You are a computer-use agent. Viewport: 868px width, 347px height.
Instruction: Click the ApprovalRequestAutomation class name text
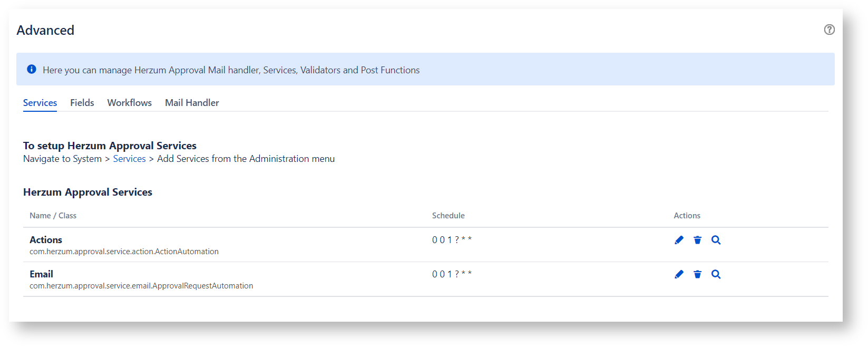tap(141, 286)
